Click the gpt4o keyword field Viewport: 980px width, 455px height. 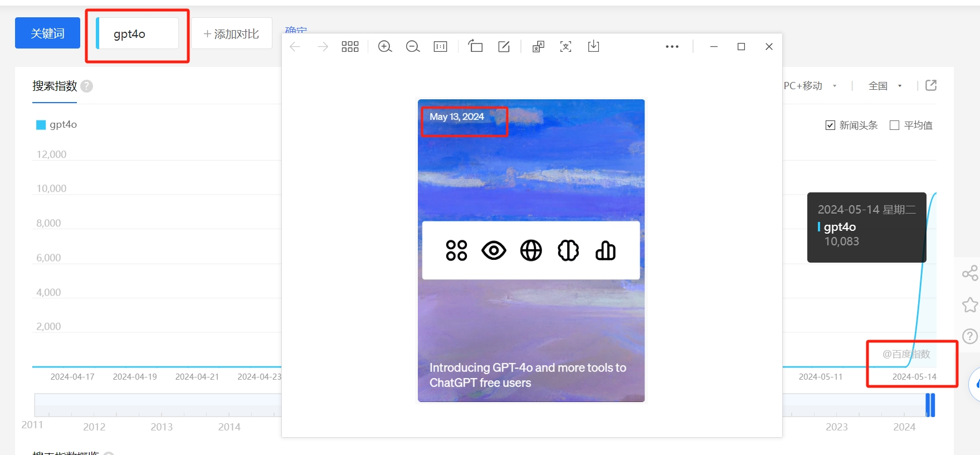click(x=138, y=33)
